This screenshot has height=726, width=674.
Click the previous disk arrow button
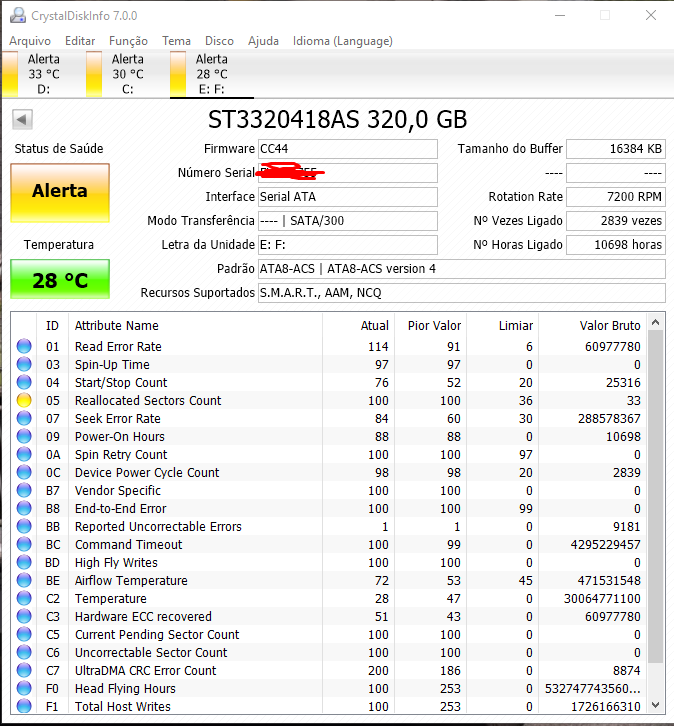point(22,119)
